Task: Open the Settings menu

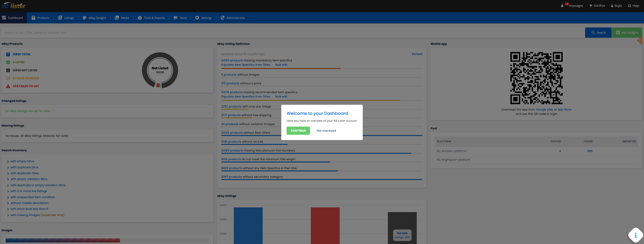Action: click(204, 18)
